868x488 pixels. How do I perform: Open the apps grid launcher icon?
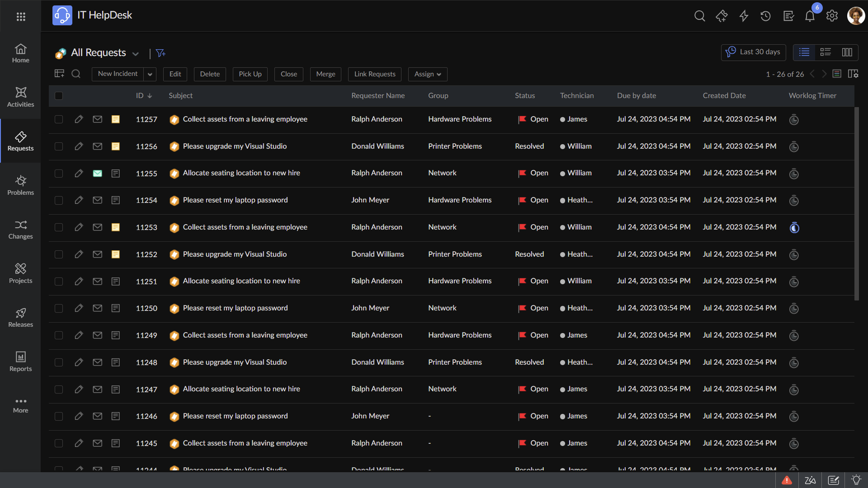pos(21,17)
